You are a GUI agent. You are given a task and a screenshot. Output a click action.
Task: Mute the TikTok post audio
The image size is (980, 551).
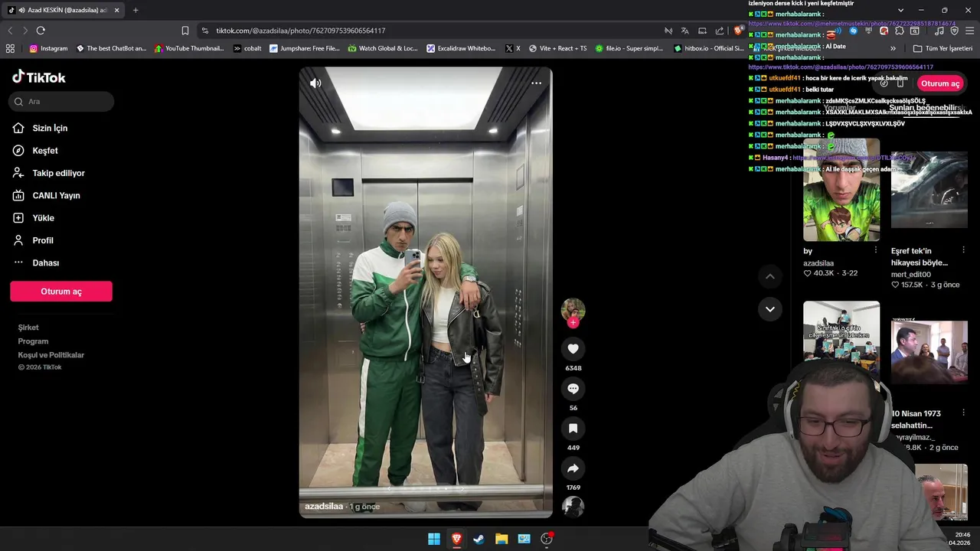315,83
